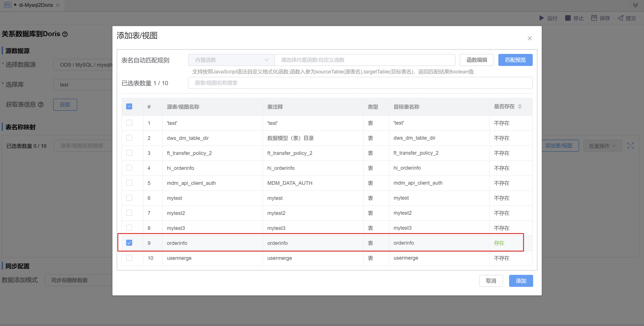
Task: Click the fullscreen expand icon
Action: pos(630,146)
